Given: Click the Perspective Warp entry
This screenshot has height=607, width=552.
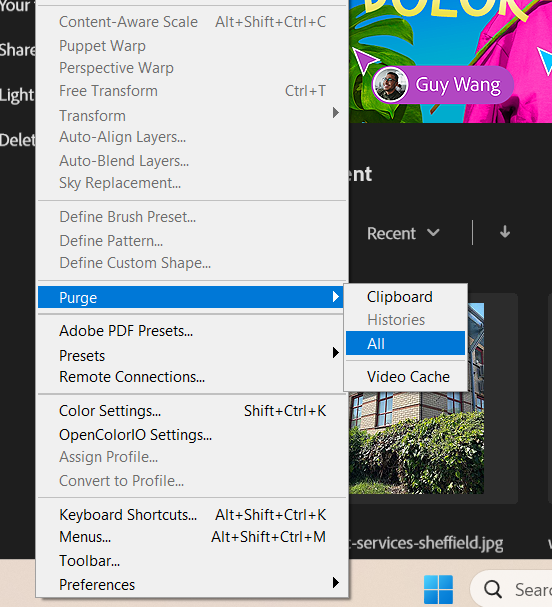Looking at the screenshot, I should coord(192,68).
